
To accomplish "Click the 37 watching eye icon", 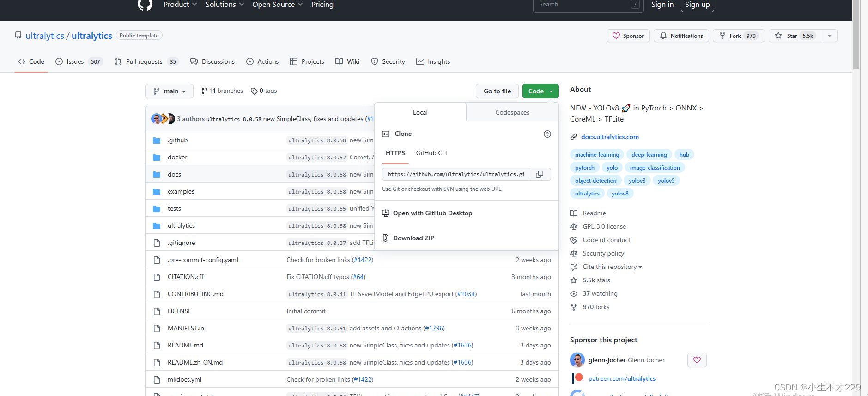I will coord(574,294).
